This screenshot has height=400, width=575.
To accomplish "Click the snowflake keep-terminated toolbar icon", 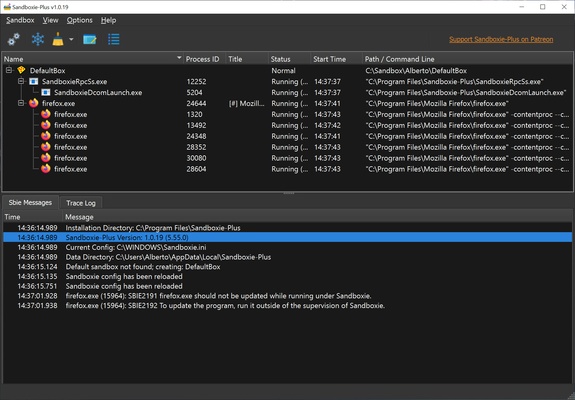I will tap(38, 39).
